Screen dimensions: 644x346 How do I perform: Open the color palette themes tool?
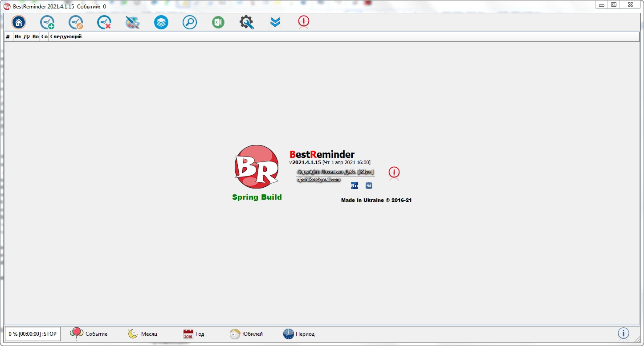click(133, 22)
